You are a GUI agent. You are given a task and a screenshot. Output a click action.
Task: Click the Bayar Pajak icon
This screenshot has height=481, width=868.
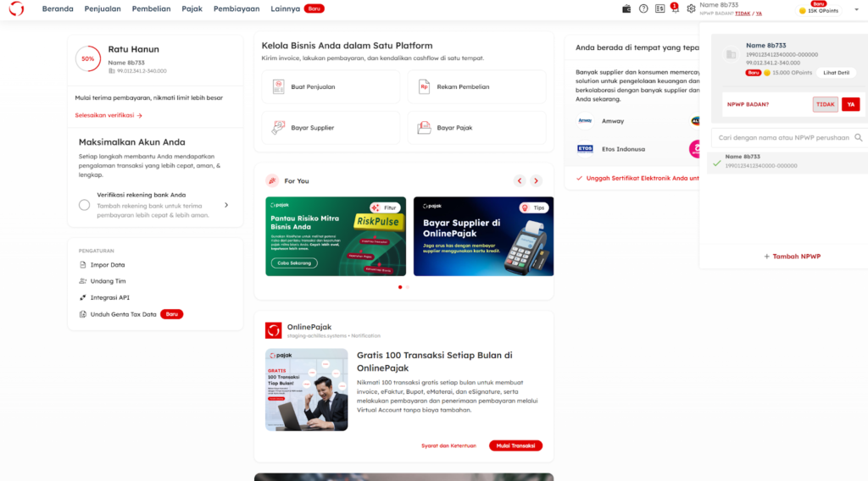424,128
